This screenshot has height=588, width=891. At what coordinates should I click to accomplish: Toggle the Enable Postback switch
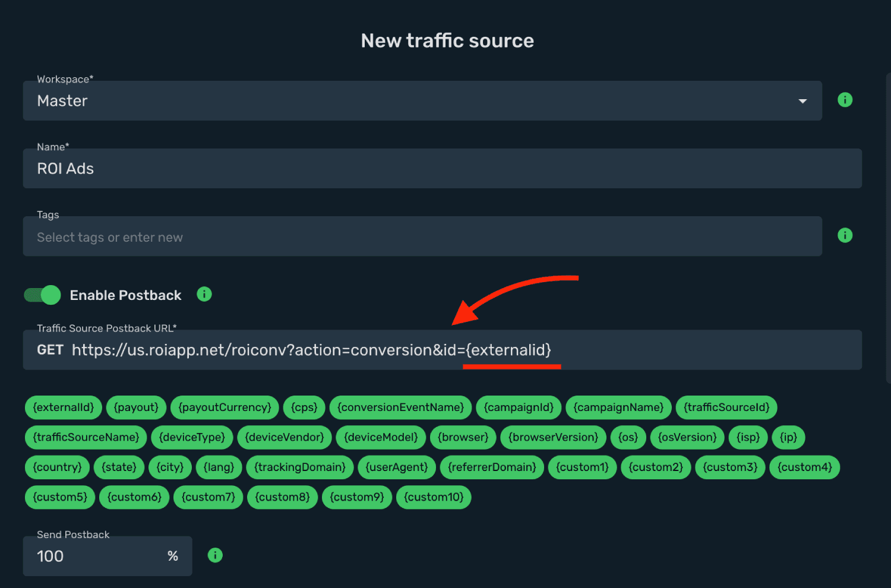[42, 295]
